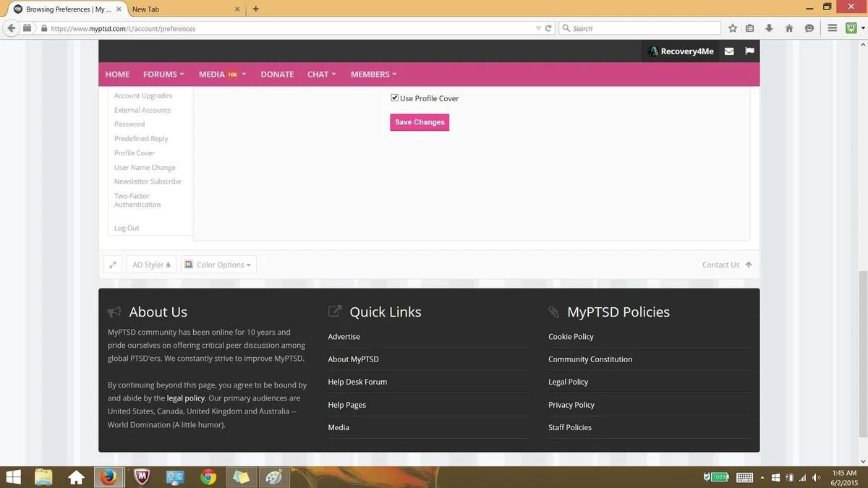Open the Cookie Policy link
The height and width of the screenshot is (488, 868).
point(571,337)
